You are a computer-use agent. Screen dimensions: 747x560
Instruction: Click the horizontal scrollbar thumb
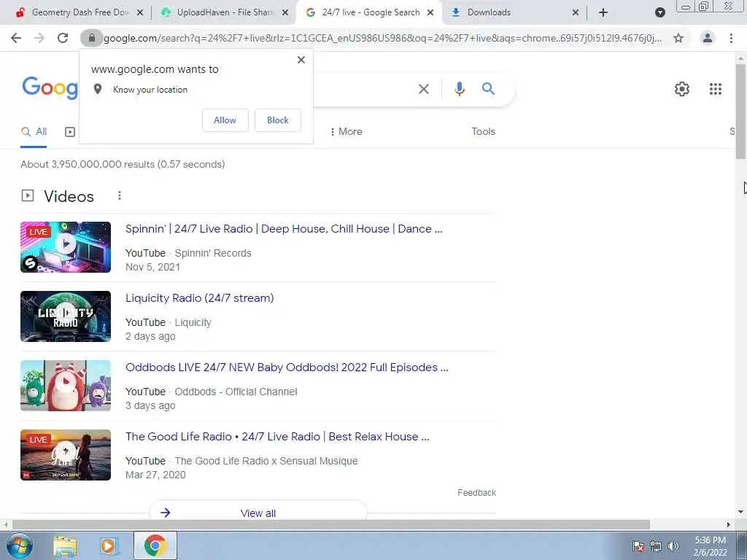pos(331,525)
